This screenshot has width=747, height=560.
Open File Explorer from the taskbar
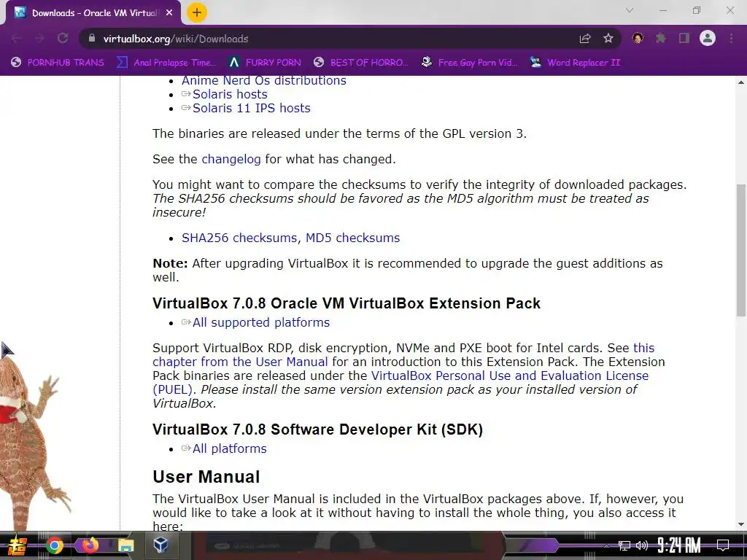coord(125,545)
